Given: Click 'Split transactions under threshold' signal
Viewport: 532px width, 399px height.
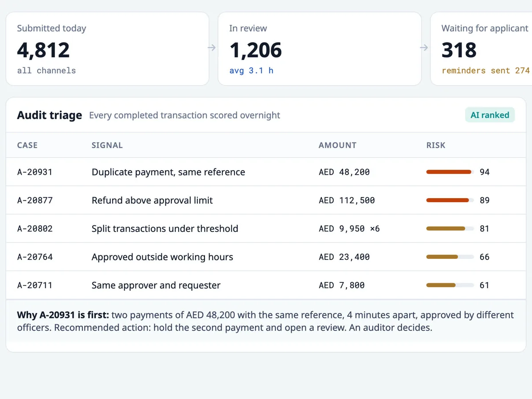Looking at the screenshot, I should tap(164, 229).
